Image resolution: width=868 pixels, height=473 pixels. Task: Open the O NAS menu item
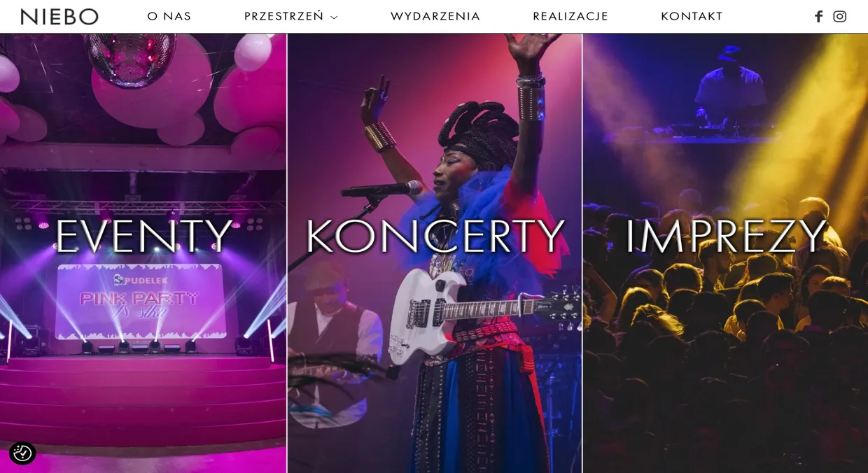169,16
